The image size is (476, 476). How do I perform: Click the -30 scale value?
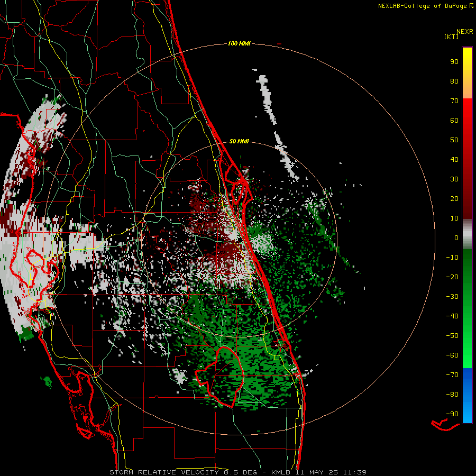tap(452, 297)
